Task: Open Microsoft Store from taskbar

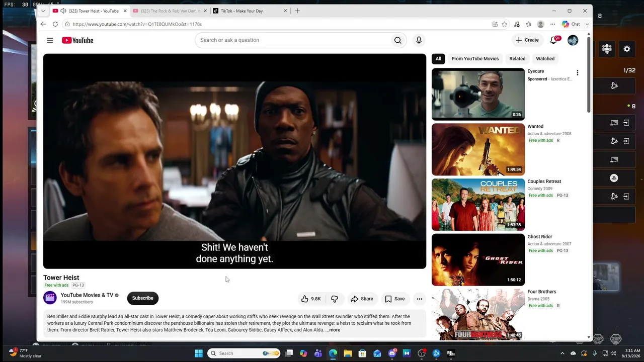Action: point(362,353)
